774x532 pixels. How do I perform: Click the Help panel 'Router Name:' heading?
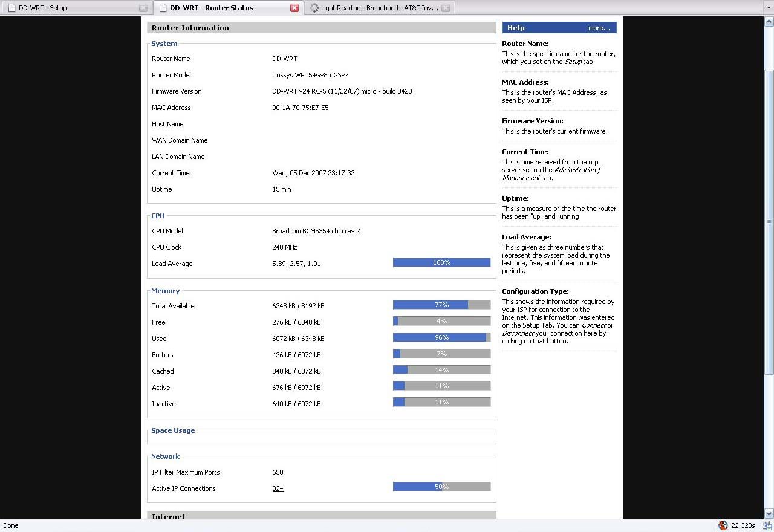click(x=525, y=44)
